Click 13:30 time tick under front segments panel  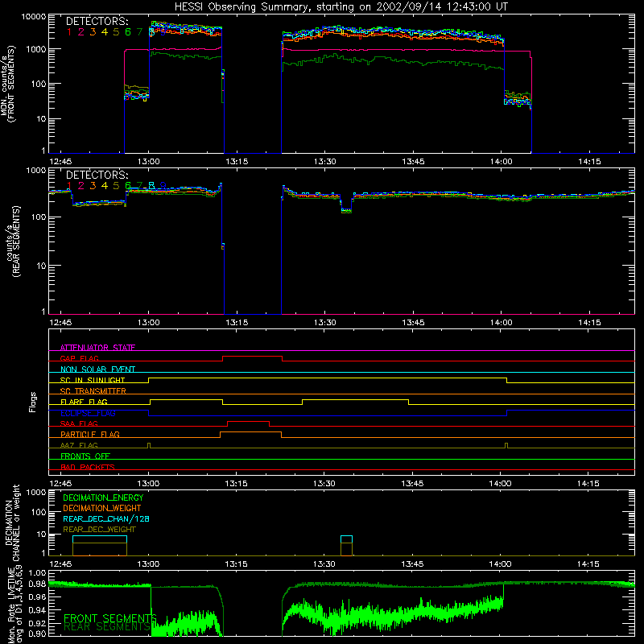tap(324, 162)
